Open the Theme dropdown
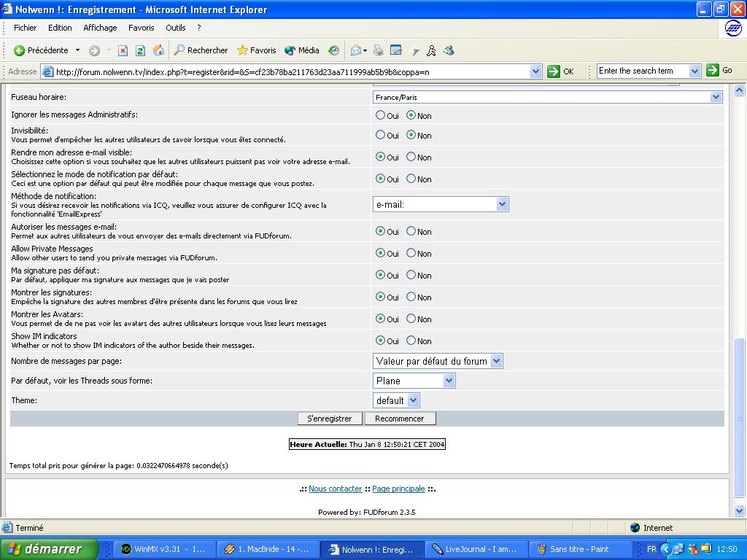The image size is (747, 560). tap(413, 400)
